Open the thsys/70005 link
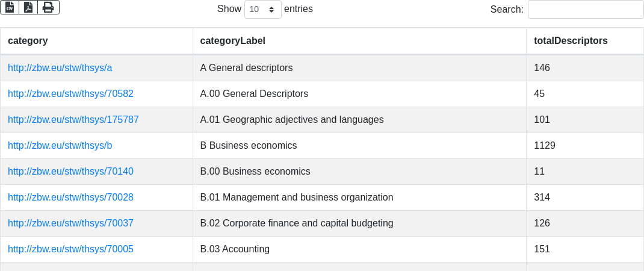Viewport: 644px width, 271px height. pyautogui.click(x=70, y=249)
